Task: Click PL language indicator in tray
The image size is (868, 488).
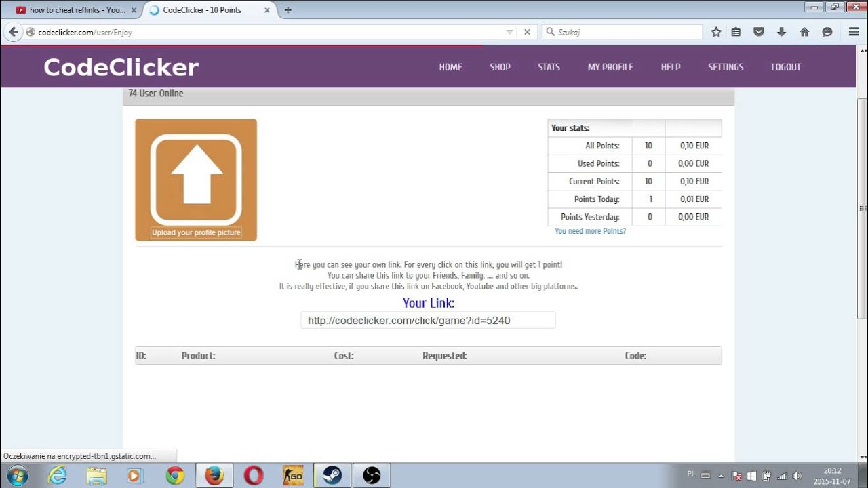Action: (691, 474)
